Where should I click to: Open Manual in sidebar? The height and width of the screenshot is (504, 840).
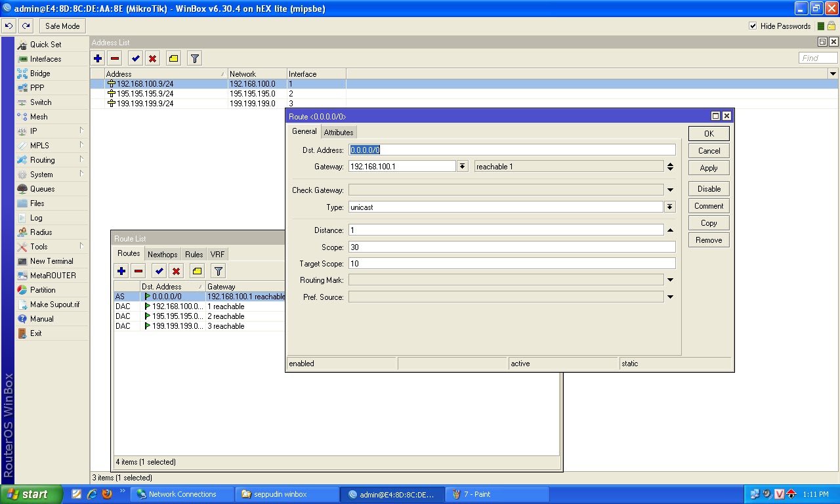(x=52, y=319)
